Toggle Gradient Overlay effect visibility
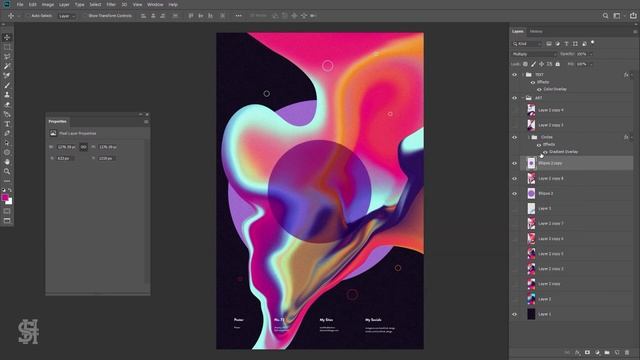This screenshot has width=640, height=360. [x=545, y=152]
